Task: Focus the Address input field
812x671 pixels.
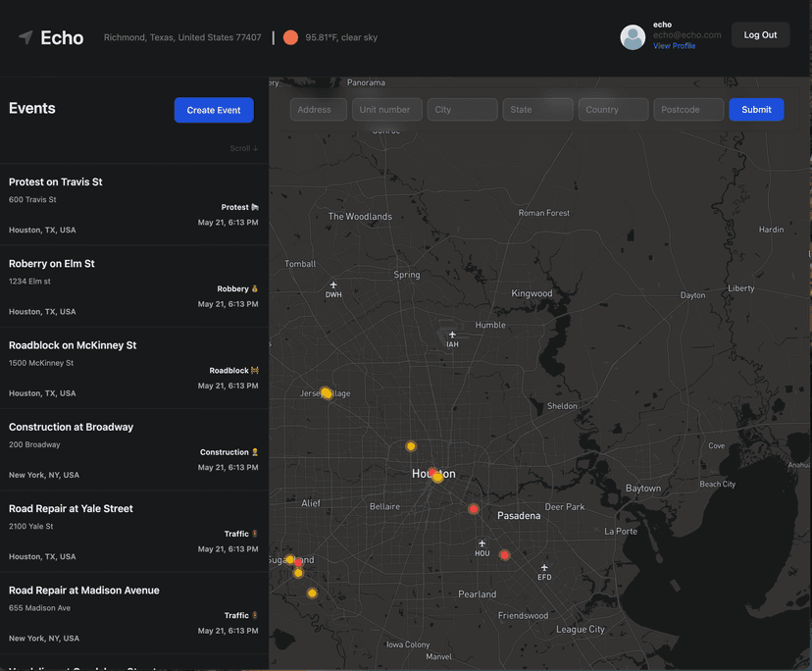Action: click(x=318, y=109)
